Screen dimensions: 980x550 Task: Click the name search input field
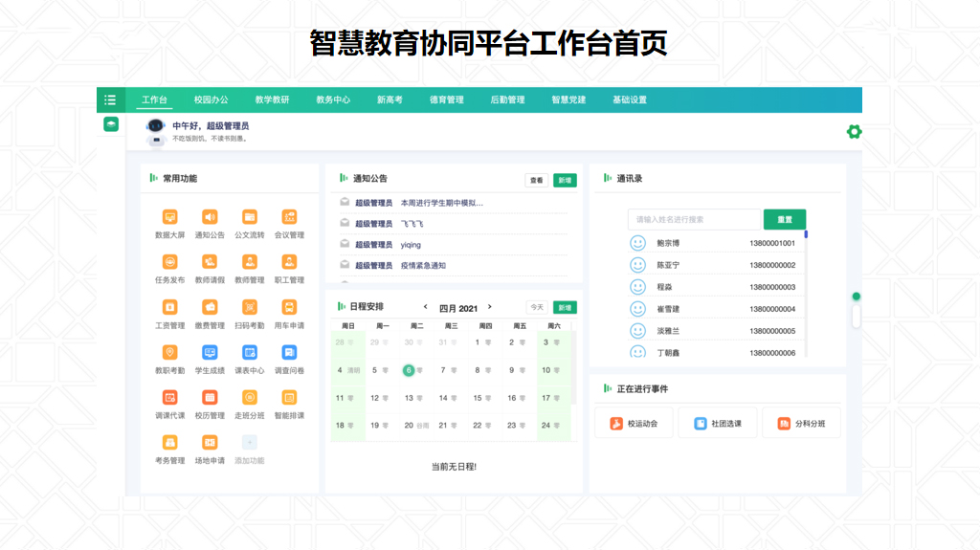coord(694,219)
